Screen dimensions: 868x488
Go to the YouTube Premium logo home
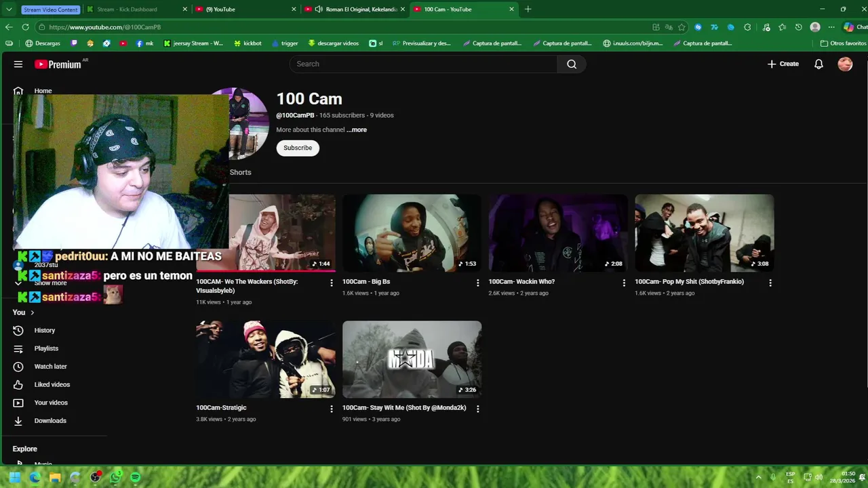(58, 64)
